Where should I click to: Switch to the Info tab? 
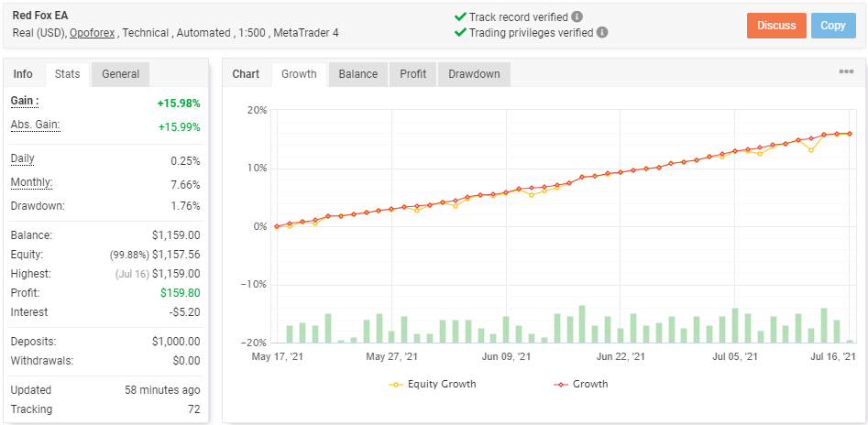pos(23,74)
